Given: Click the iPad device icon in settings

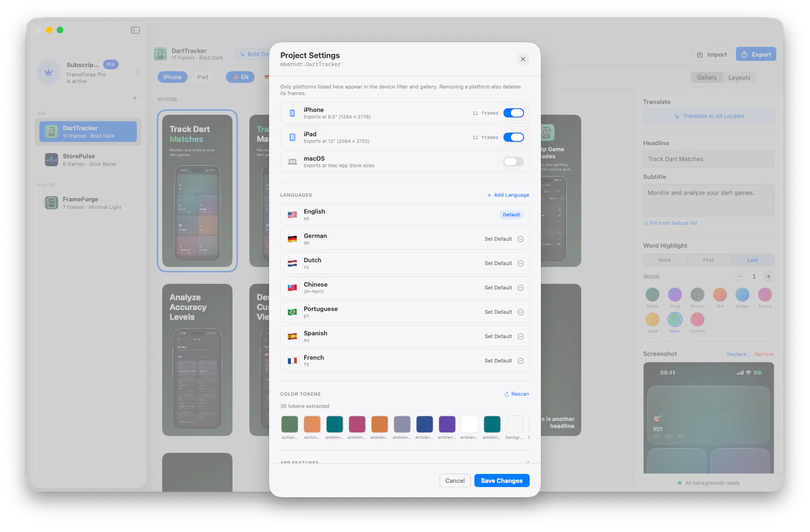Looking at the screenshot, I should (292, 137).
